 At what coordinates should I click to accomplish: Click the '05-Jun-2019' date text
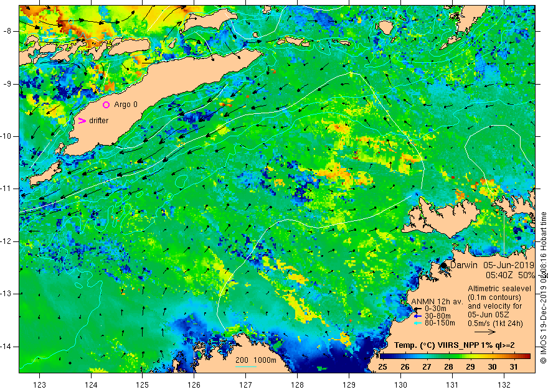pos(509,265)
